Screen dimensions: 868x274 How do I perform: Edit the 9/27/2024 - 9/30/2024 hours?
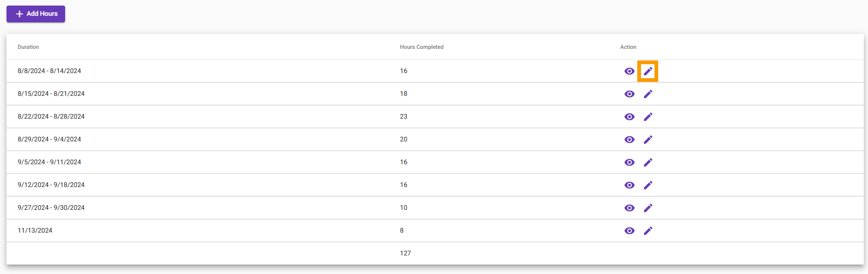[x=648, y=208]
